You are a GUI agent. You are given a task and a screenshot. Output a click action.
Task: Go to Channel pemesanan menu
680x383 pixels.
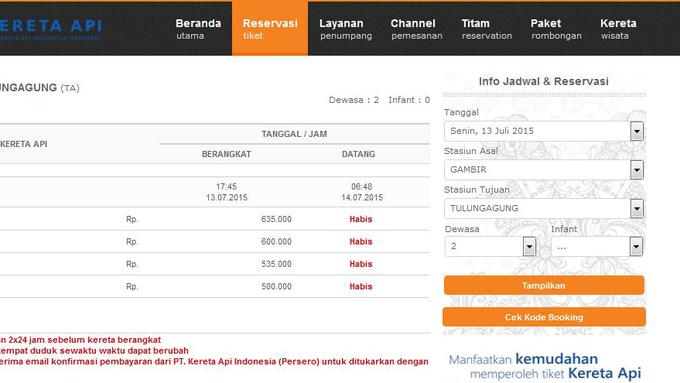[x=416, y=29]
